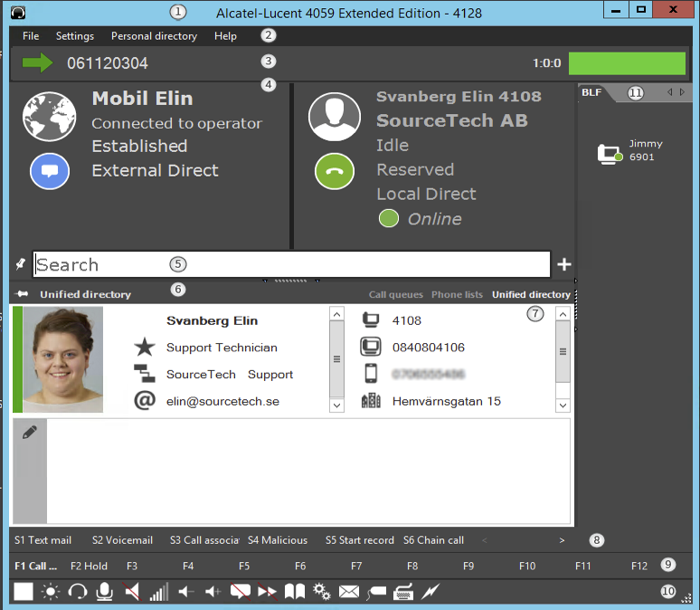The width and height of the screenshot is (700, 610).
Task: Click the green call timer progress bar
Action: click(628, 63)
